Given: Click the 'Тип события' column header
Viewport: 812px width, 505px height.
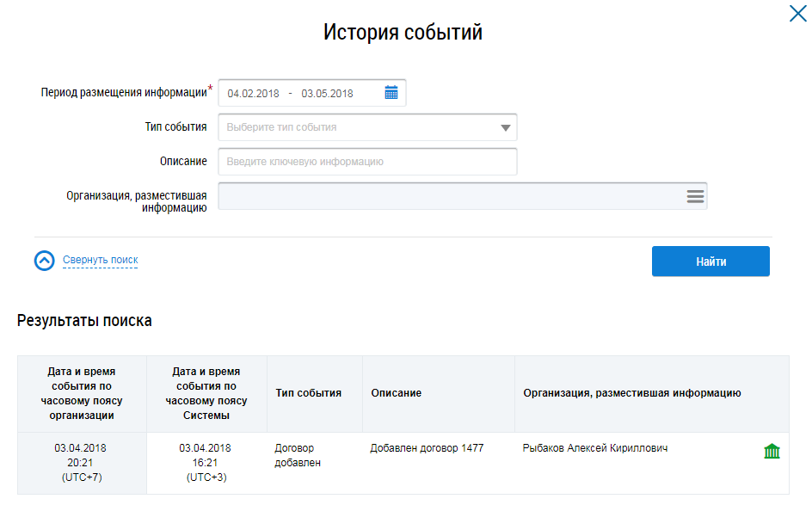Looking at the screenshot, I should pos(308,393).
